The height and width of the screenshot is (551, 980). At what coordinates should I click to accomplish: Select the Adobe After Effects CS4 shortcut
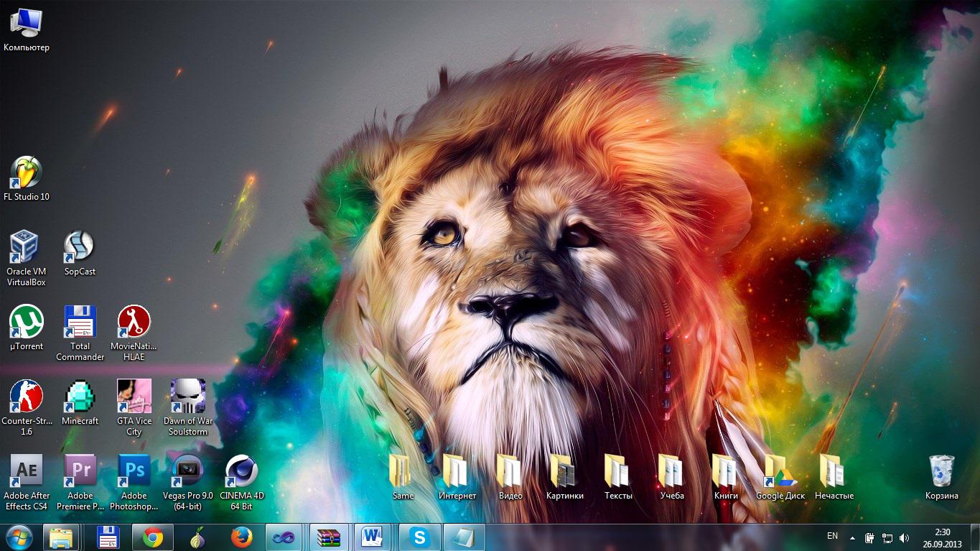pyautogui.click(x=27, y=483)
